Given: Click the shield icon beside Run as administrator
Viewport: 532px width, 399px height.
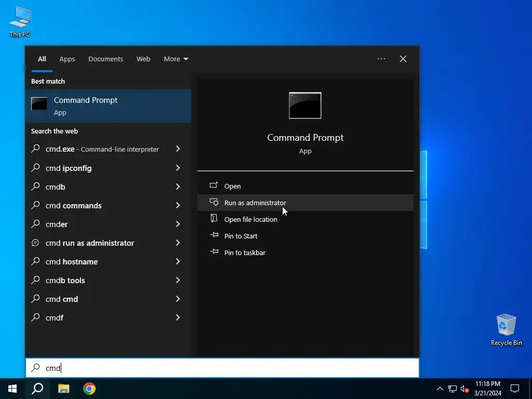Looking at the screenshot, I should [214, 202].
